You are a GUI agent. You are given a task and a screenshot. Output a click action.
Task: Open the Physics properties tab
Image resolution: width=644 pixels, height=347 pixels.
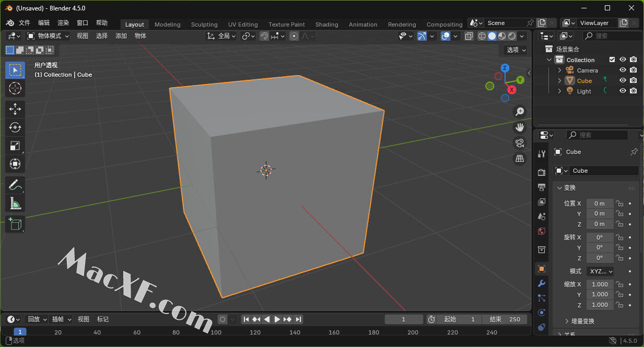[x=542, y=313]
